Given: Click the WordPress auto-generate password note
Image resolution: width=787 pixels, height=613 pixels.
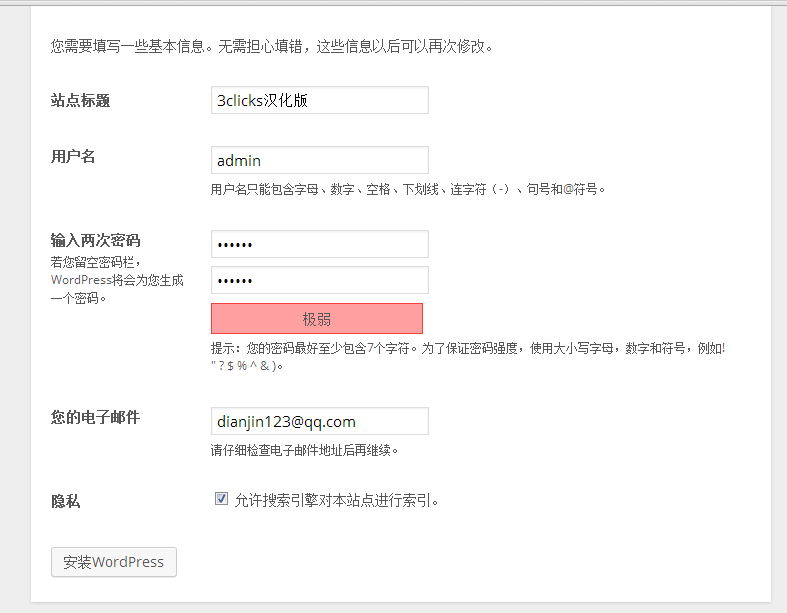Looking at the screenshot, I should click(117, 280).
